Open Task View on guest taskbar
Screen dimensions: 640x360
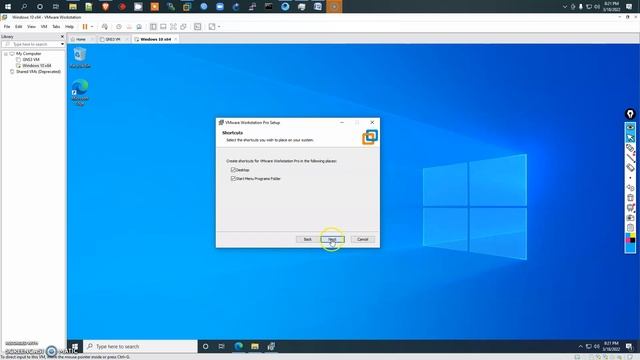pos(222,347)
